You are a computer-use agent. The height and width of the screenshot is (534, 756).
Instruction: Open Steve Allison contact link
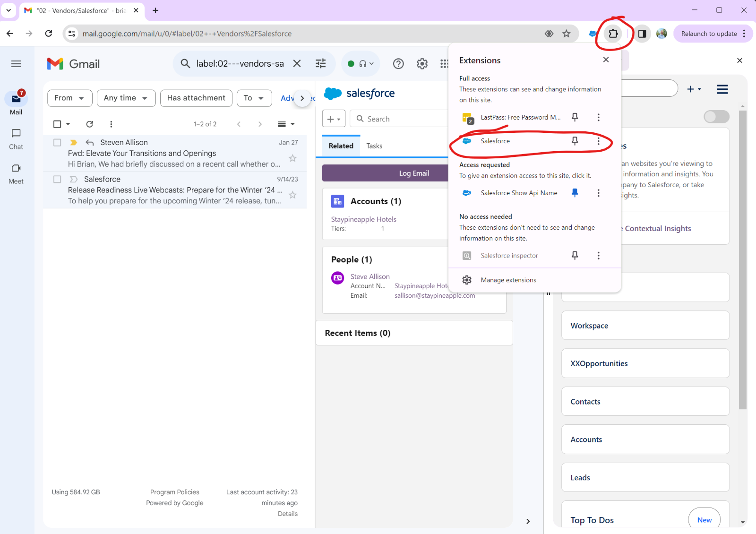(370, 276)
